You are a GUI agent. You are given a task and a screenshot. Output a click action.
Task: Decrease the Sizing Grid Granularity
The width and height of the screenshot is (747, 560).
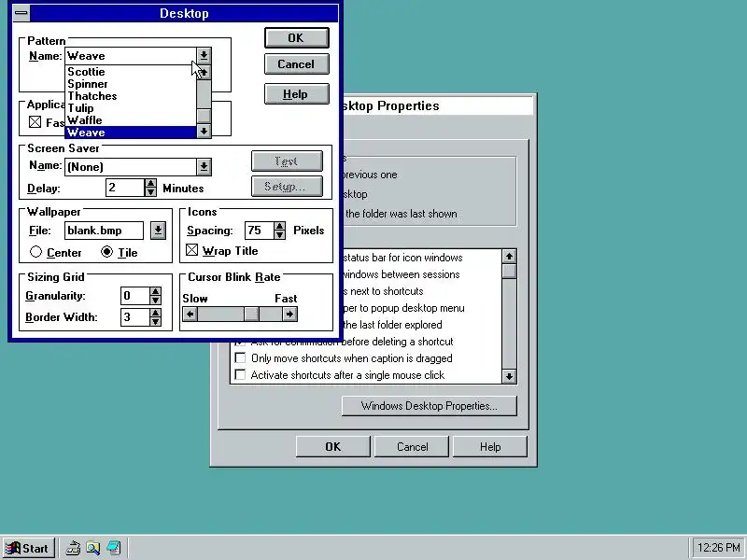pos(155,300)
